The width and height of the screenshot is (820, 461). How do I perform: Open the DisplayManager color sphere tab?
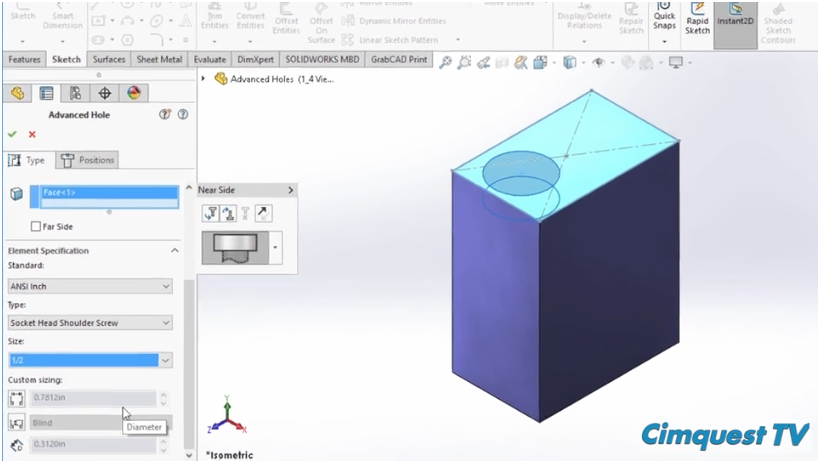(x=134, y=93)
